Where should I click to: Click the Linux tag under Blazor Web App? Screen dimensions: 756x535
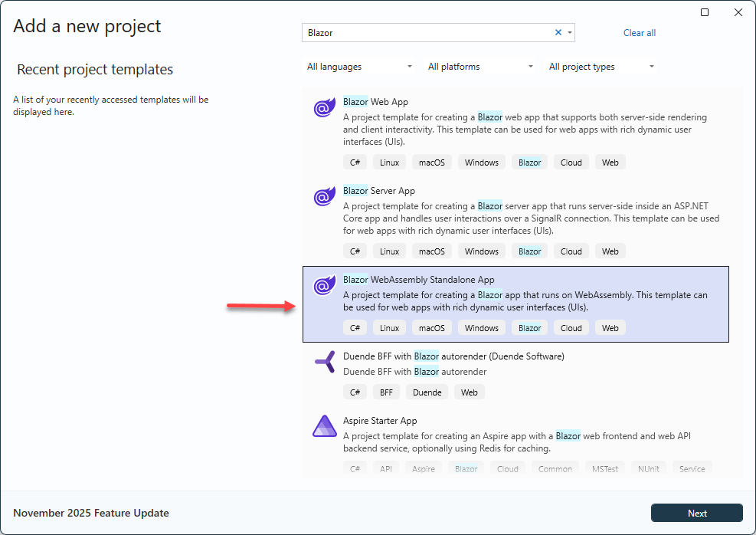[x=389, y=162]
